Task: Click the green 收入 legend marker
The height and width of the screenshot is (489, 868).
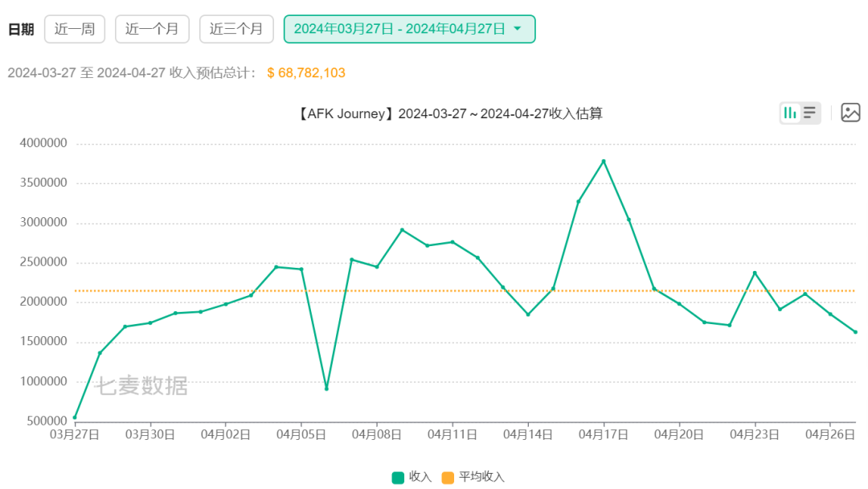Action: coord(398,477)
